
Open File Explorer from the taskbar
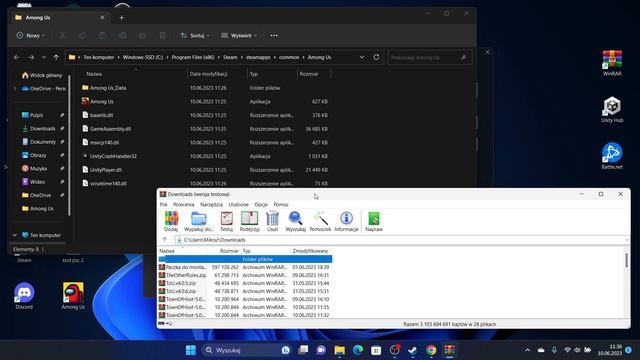(339, 350)
